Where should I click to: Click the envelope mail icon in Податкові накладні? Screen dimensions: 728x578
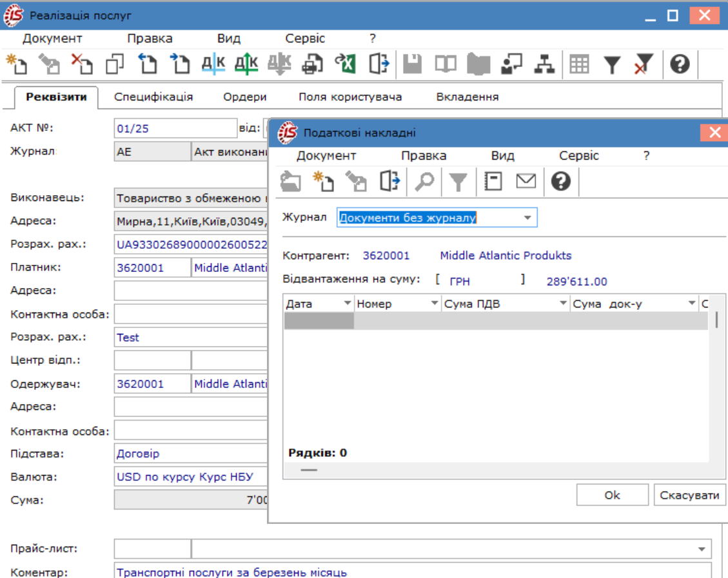point(526,181)
